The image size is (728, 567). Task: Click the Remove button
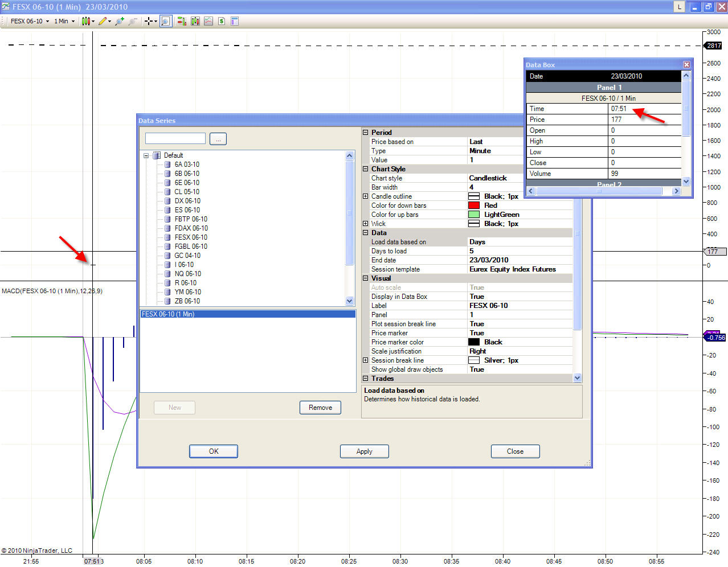320,408
